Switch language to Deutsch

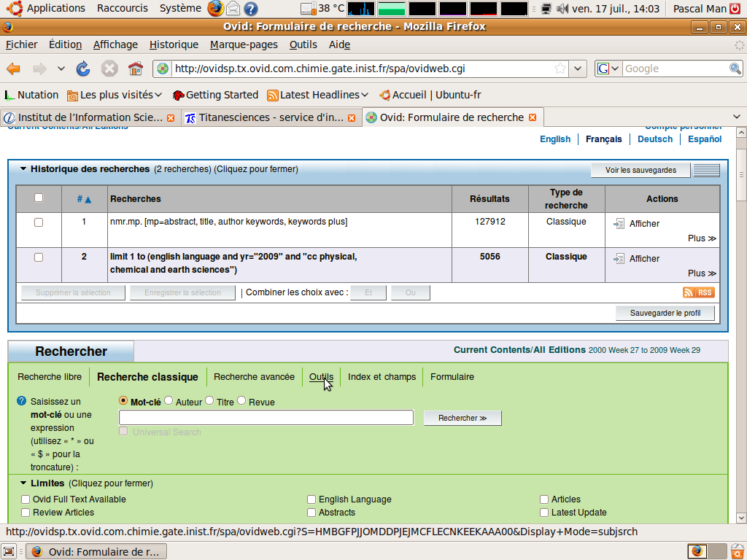[x=655, y=139]
